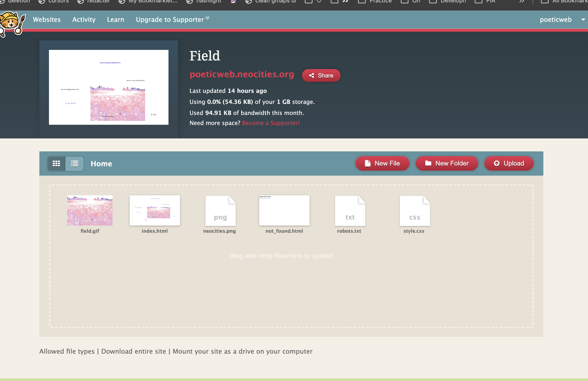Switch to grid view icon
Screen dimensions: 588x381
[x=56, y=163]
